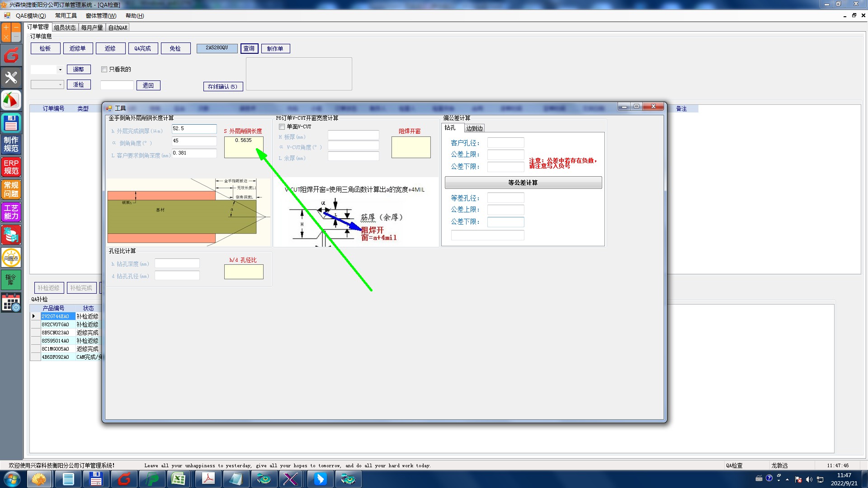Viewport: 868px width, 488px height.
Task: Click the blue floppy disk sidebar icon
Action: click(11, 123)
